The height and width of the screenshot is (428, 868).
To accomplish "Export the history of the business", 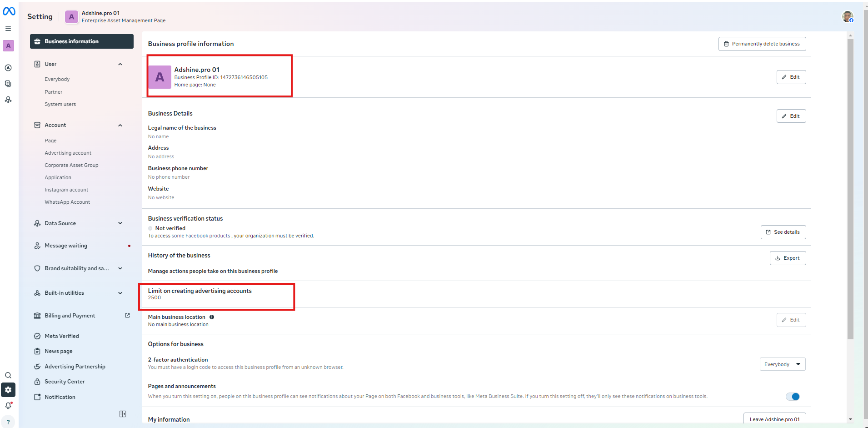I will pos(788,258).
